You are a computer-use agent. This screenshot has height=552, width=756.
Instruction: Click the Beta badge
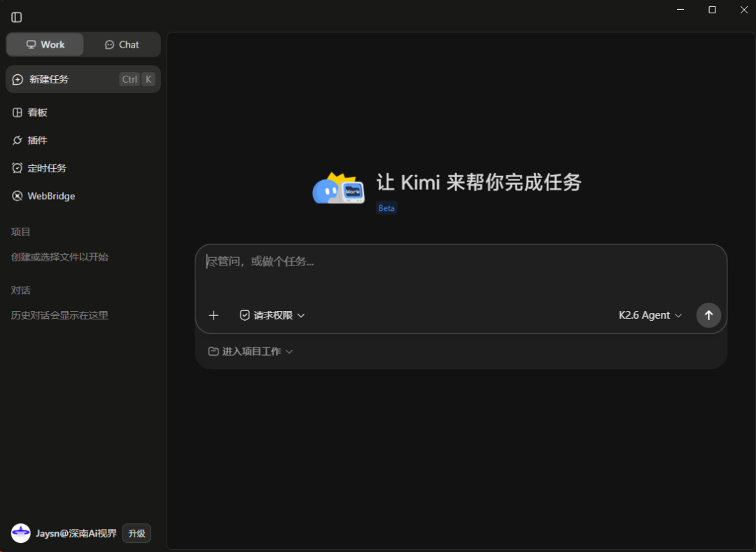pos(386,208)
